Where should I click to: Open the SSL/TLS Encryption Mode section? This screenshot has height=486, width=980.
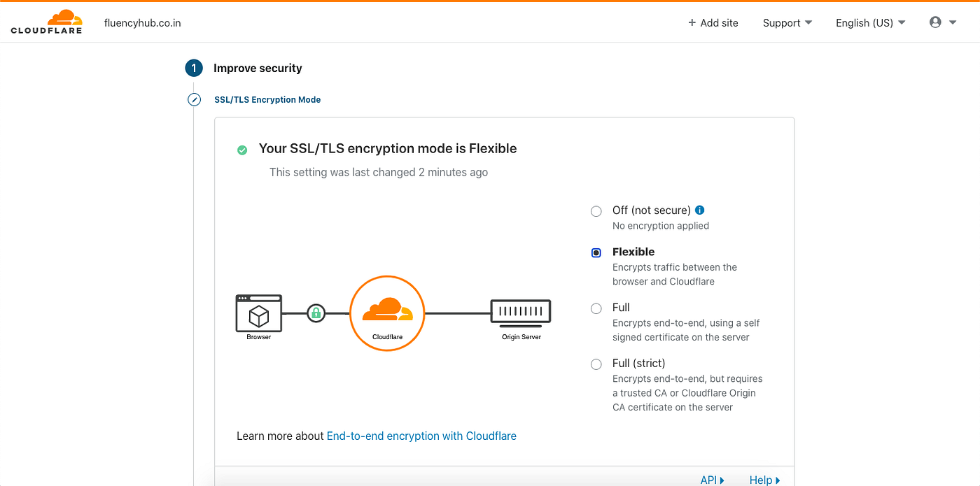267,99
